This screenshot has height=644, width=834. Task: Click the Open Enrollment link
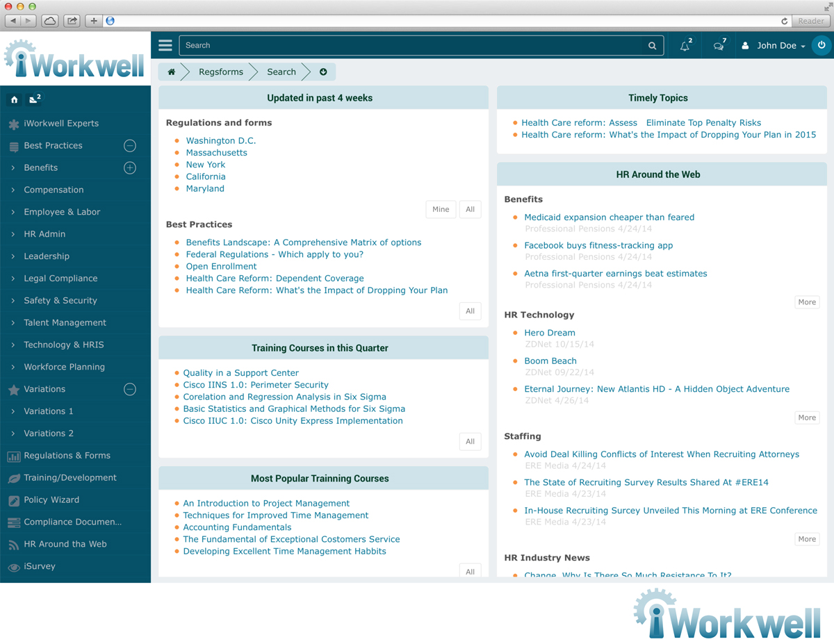(x=221, y=266)
